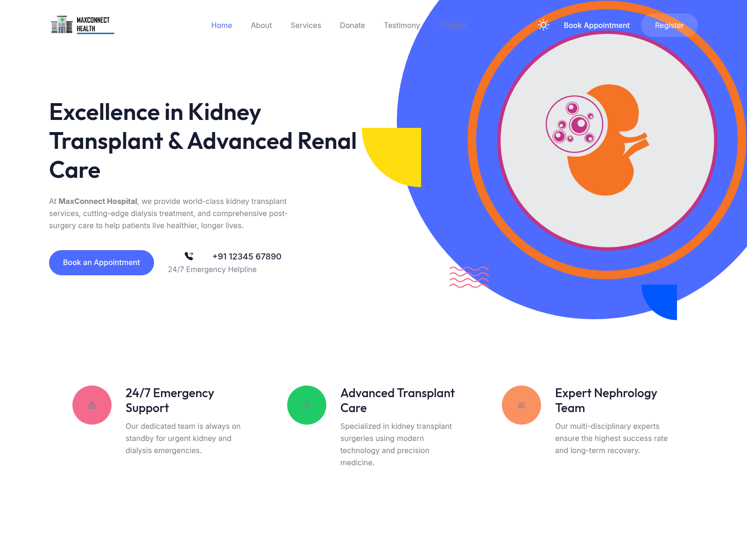Screen dimensions: 747x560
Task: Click the orange nephrology team people icon
Action: [x=521, y=405]
